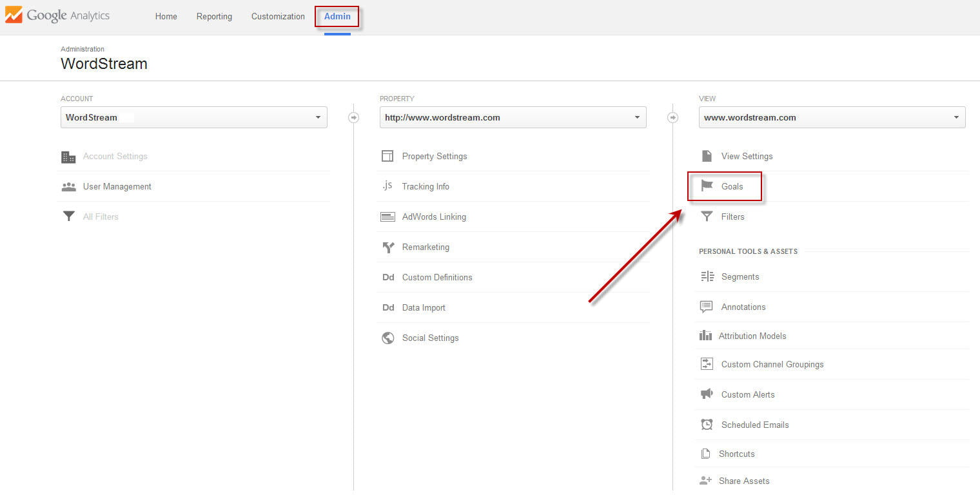Click the Remarketing fork icon
Image resolution: width=980 pixels, height=502 pixels.
click(x=388, y=247)
